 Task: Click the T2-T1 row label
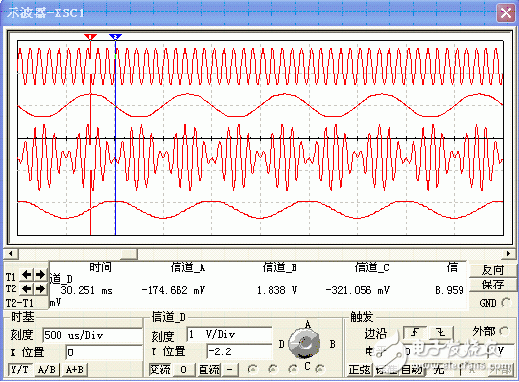pos(20,303)
